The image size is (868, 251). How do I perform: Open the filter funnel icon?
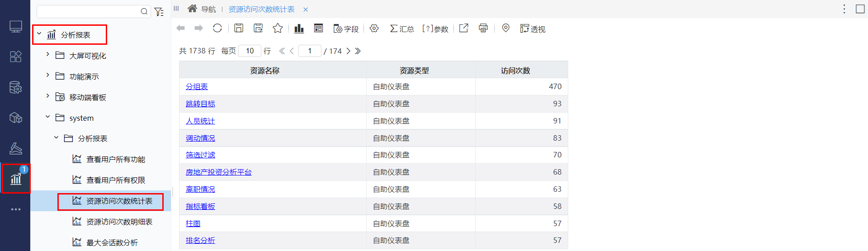(159, 12)
